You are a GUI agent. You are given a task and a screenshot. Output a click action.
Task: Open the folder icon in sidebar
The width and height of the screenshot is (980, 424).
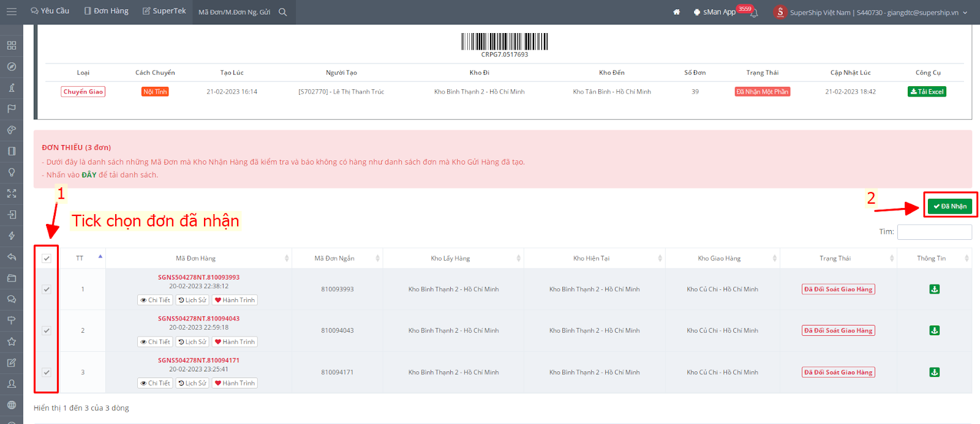pos(12,278)
